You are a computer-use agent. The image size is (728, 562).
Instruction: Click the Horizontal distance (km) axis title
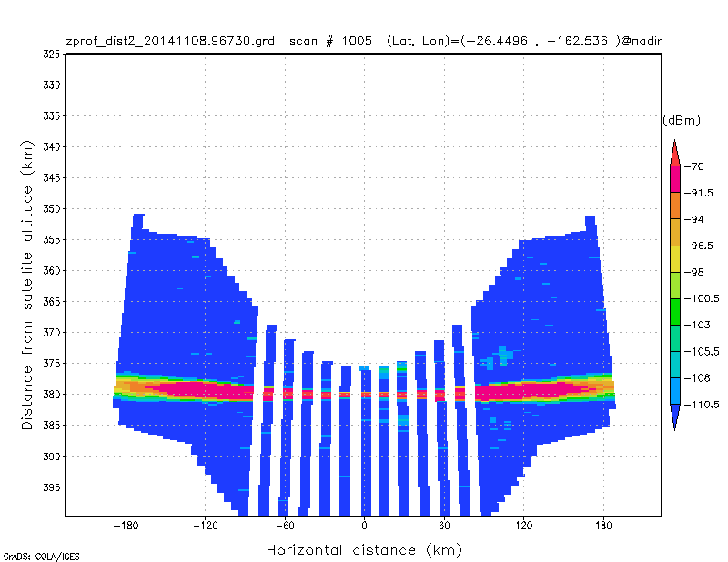365,550
